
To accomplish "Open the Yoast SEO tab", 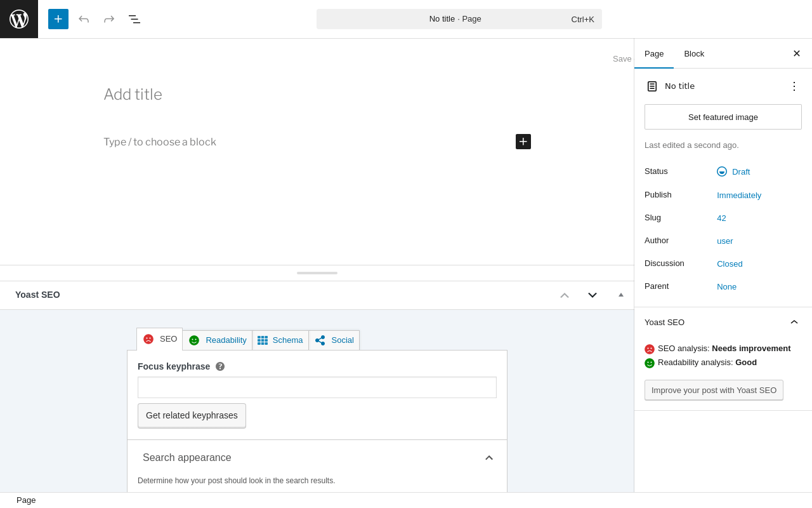I will [160, 339].
